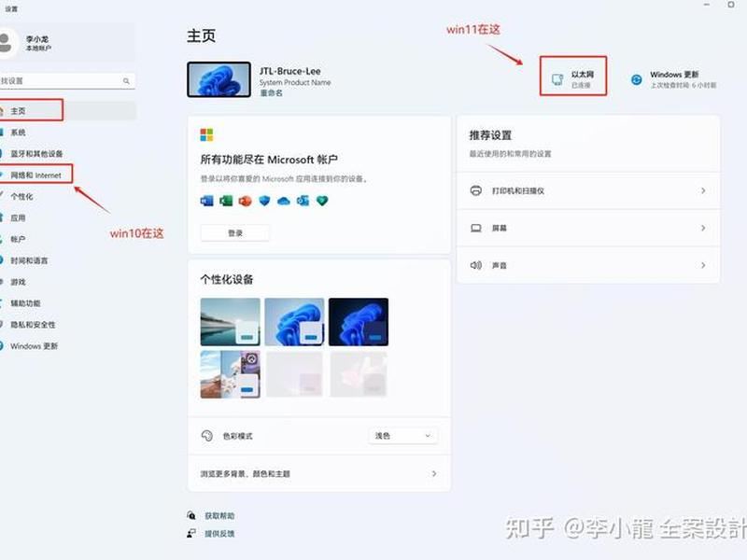Open 浏览更多背景、颜色和主题 row
This screenshot has width=747, height=560.
tap(319, 473)
